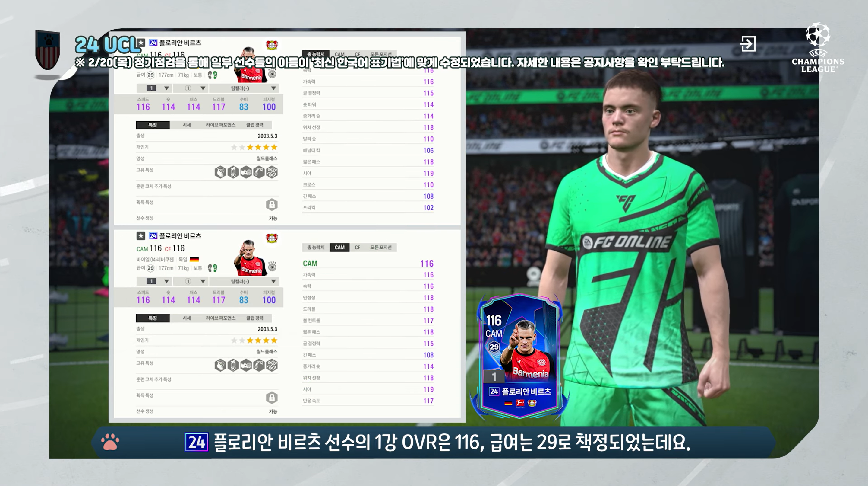Open the 팀컬러(-) dropdown in upper panel

point(243,88)
